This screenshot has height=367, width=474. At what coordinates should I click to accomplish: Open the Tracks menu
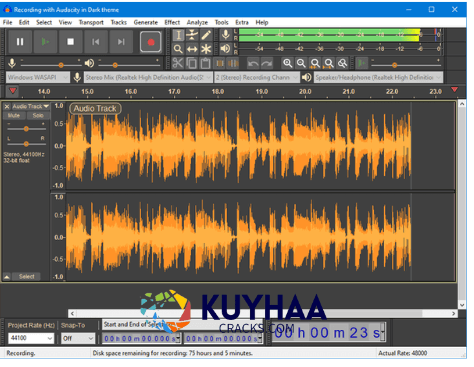[119, 22]
